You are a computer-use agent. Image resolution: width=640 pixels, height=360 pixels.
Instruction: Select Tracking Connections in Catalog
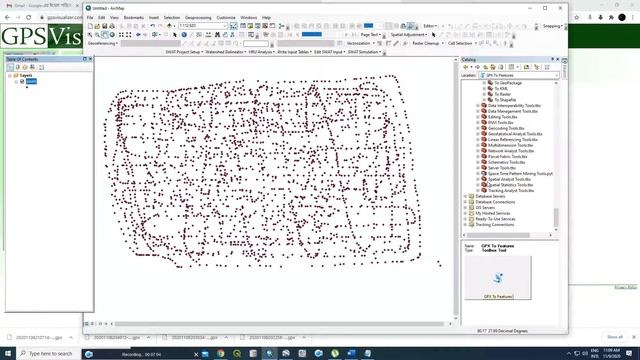point(495,225)
